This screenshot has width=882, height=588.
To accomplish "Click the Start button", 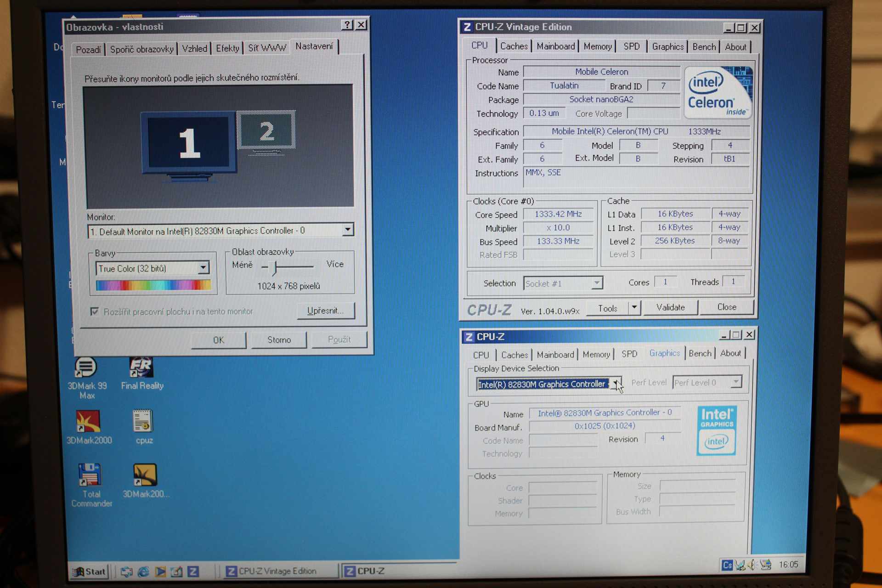I will click(x=90, y=571).
